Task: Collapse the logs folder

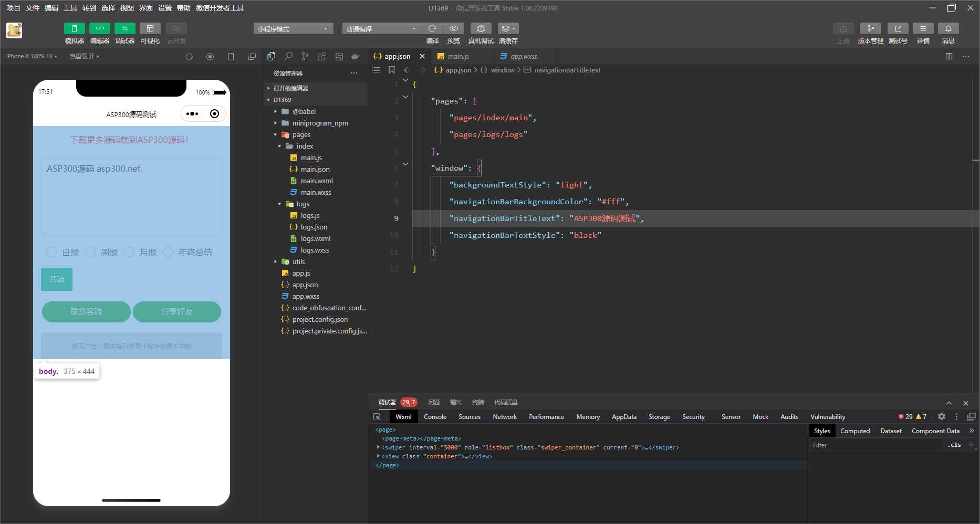Action: (x=279, y=204)
